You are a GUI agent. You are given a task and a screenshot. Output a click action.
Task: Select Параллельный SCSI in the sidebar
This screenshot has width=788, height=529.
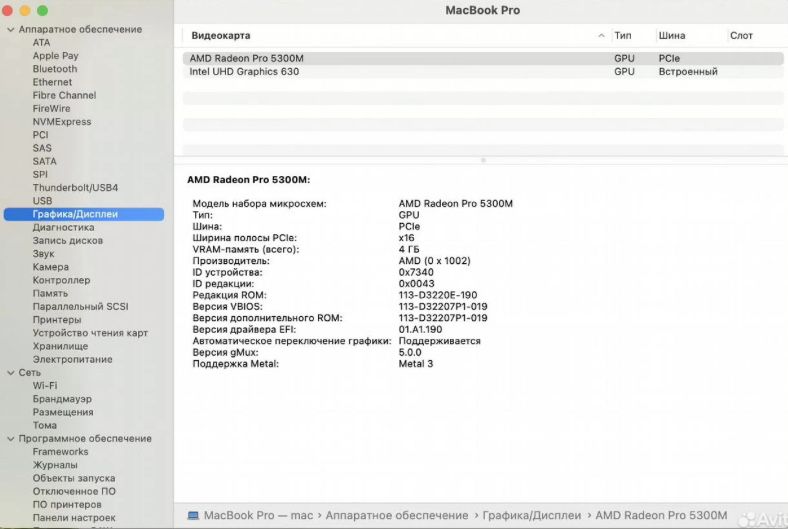pyautogui.click(x=80, y=306)
